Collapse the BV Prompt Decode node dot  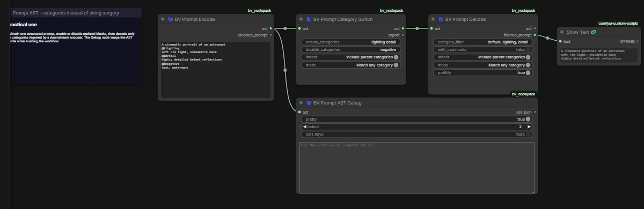coord(434,19)
